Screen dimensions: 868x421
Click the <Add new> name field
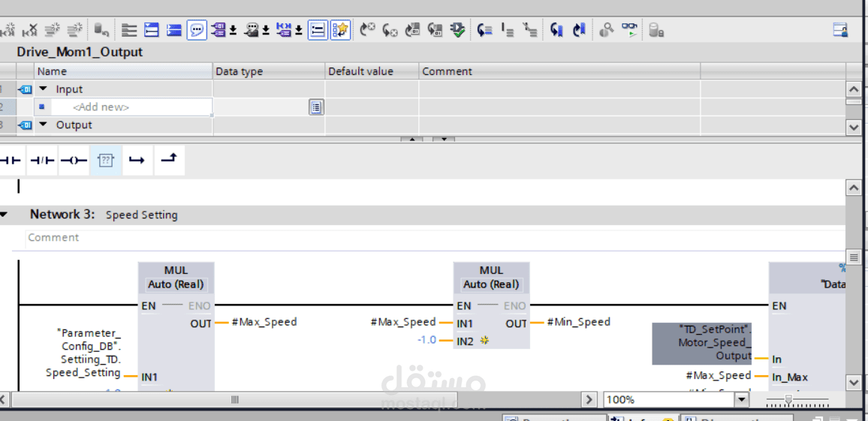(131, 107)
